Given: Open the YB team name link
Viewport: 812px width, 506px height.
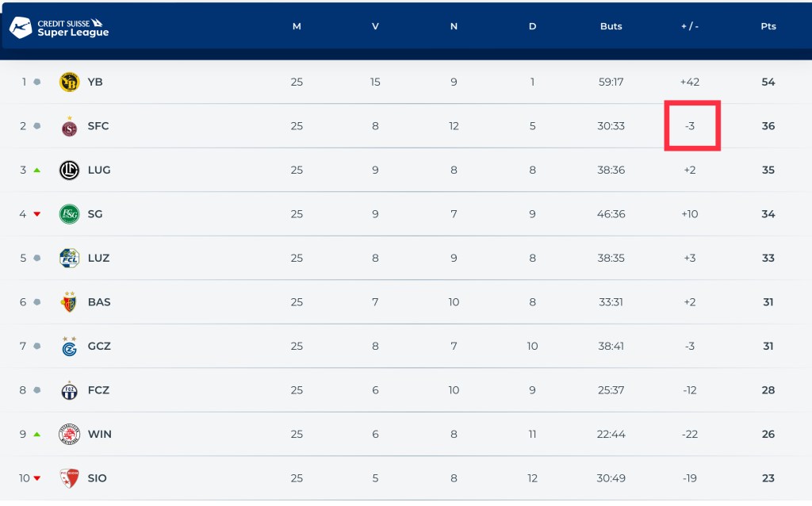Looking at the screenshot, I should 95,82.
